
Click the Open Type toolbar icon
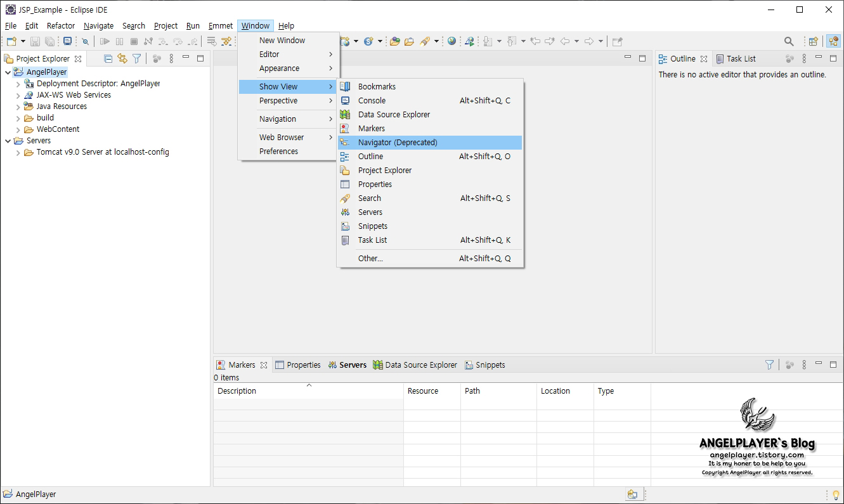point(394,41)
